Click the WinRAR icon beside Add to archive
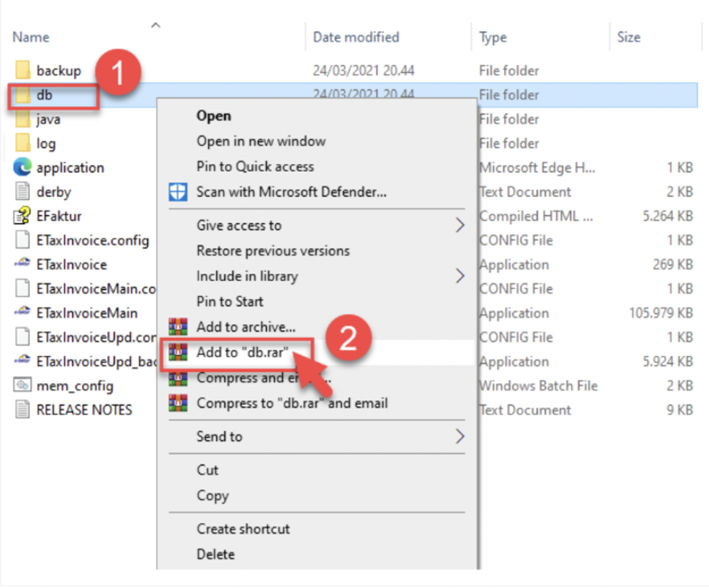Viewport: 709px width, 588px height. point(178,327)
